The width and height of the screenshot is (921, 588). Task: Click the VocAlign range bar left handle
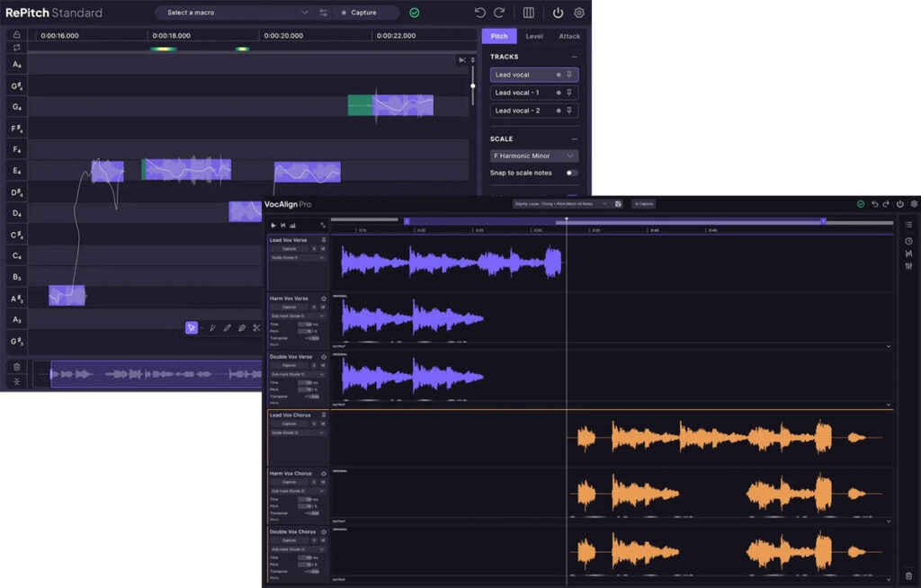[x=407, y=221]
